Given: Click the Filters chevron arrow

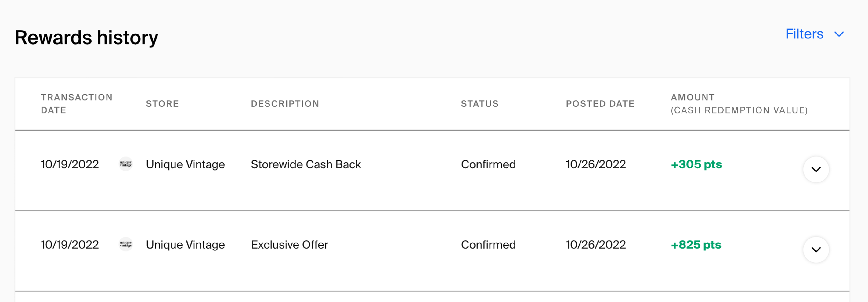Looking at the screenshot, I should coord(839,34).
